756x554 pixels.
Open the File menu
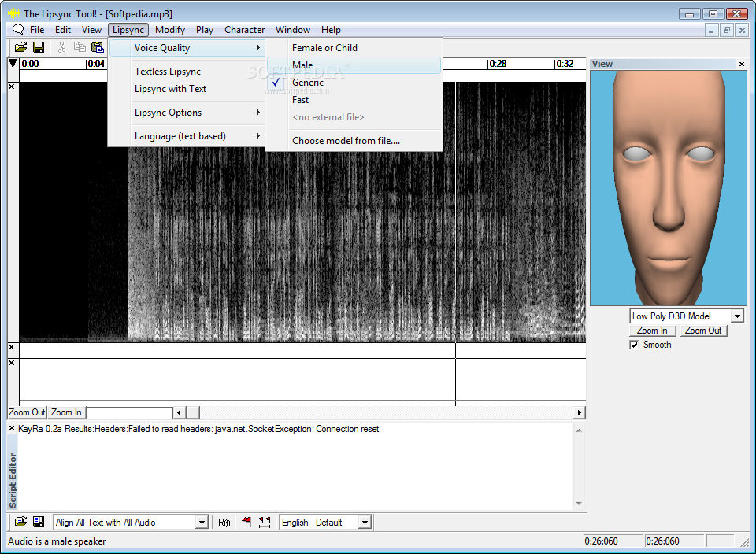click(x=37, y=30)
